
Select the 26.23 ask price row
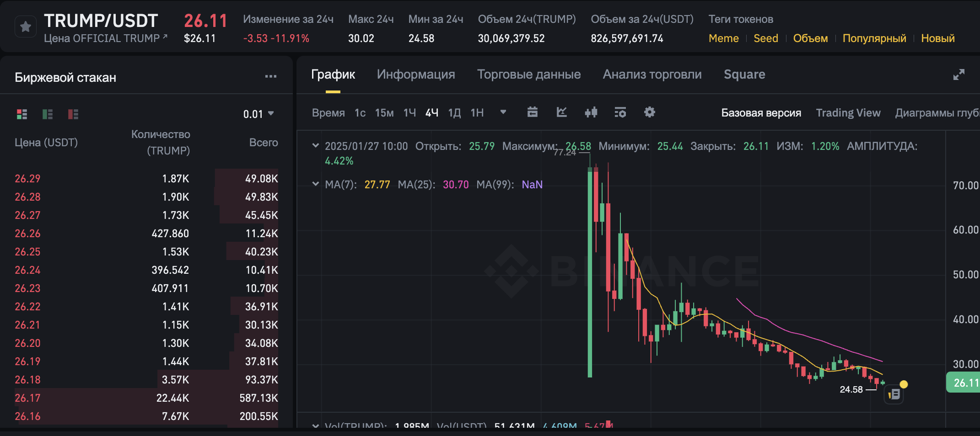pos(146,288)
